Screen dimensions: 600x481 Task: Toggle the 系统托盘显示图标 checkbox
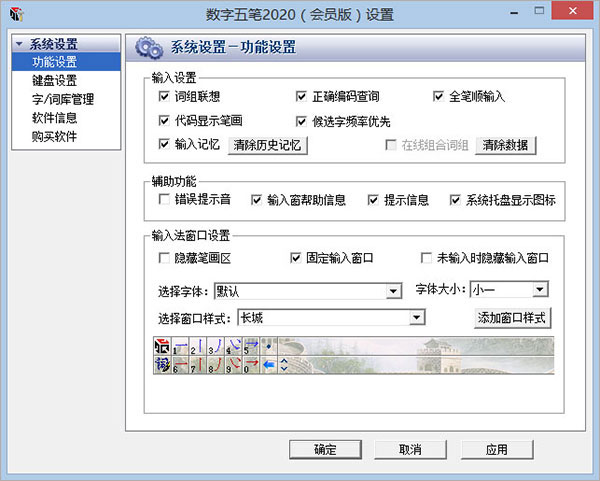pyautogui.click(x=455, y=200)
